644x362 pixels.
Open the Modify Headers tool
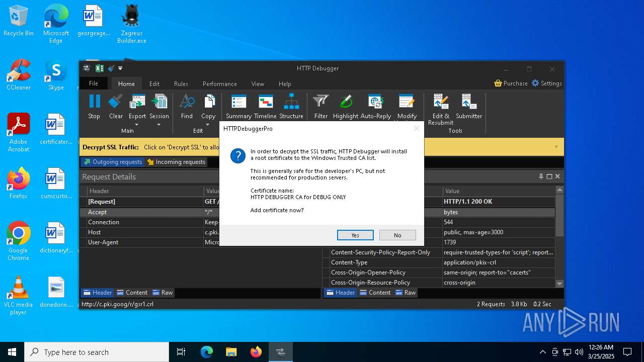407,107
